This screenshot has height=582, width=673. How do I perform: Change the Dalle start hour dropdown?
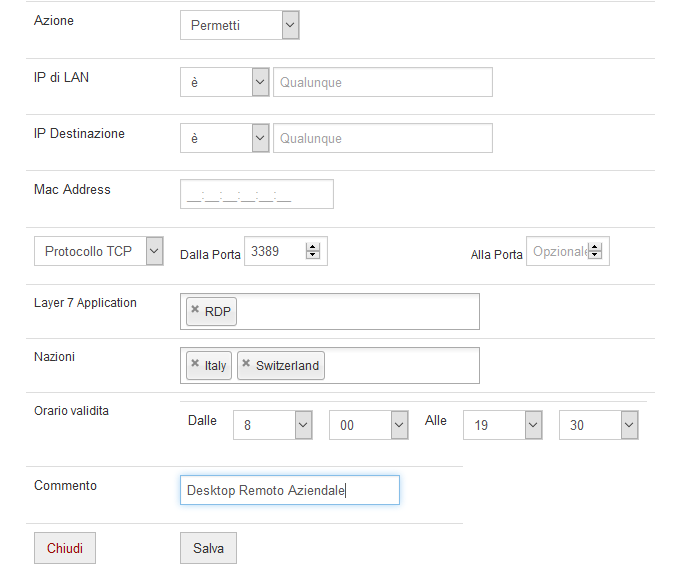click(x=273, y=425)
